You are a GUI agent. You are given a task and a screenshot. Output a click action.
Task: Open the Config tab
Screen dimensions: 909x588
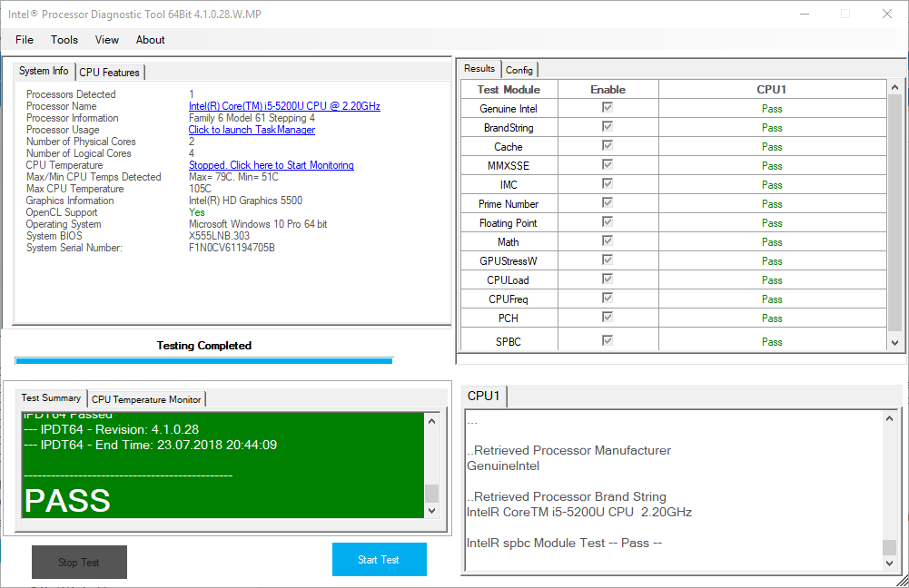(x=519, y=69)
